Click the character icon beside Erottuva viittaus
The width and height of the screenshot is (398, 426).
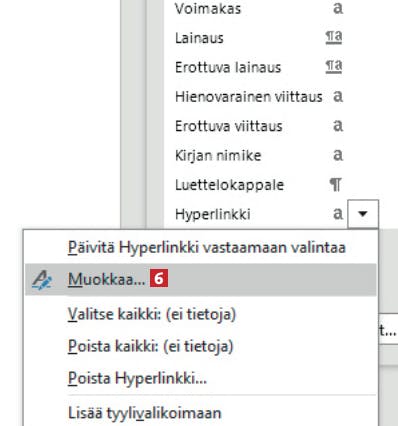[338, 126]
